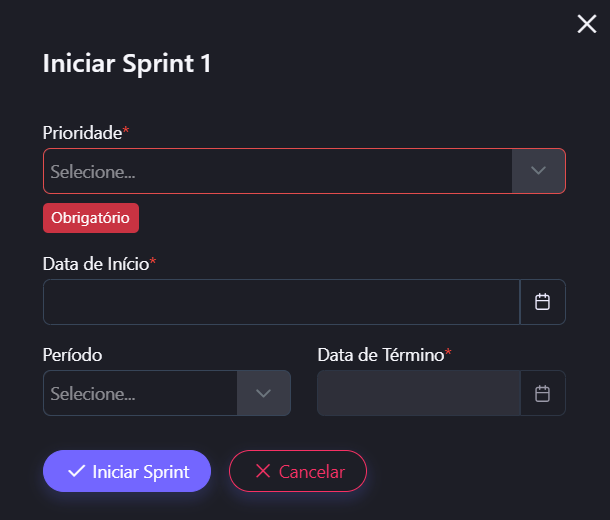The height and width of the screenshot is (520, 610).
Task: Expand the Período dropdown chevron
Action: (x=264, y=393)
